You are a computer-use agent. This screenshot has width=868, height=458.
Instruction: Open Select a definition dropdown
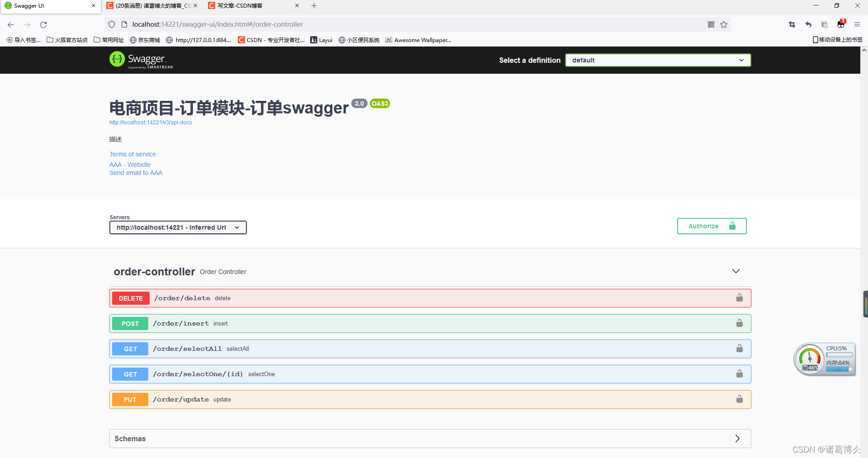[x=658, y=60]
